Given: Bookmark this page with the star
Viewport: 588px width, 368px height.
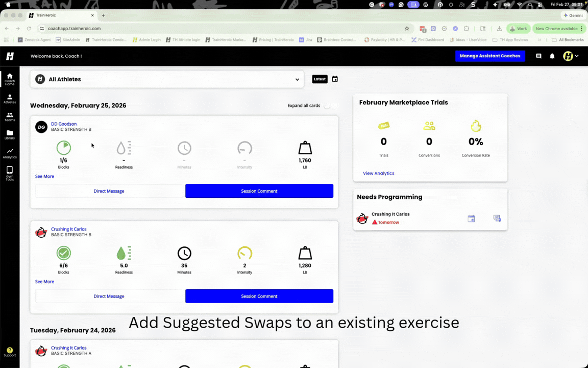Looking at the screenshot, I should [x=407, y=29].
